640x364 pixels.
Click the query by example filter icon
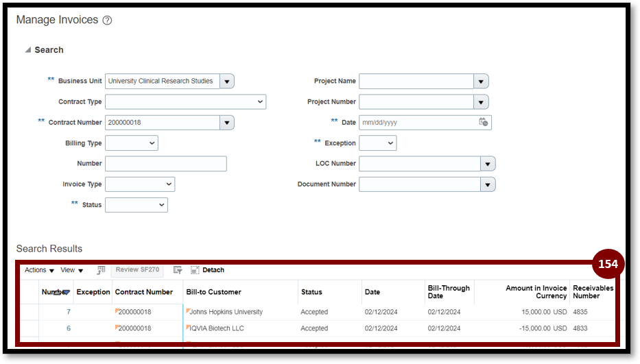coord(178,270)
